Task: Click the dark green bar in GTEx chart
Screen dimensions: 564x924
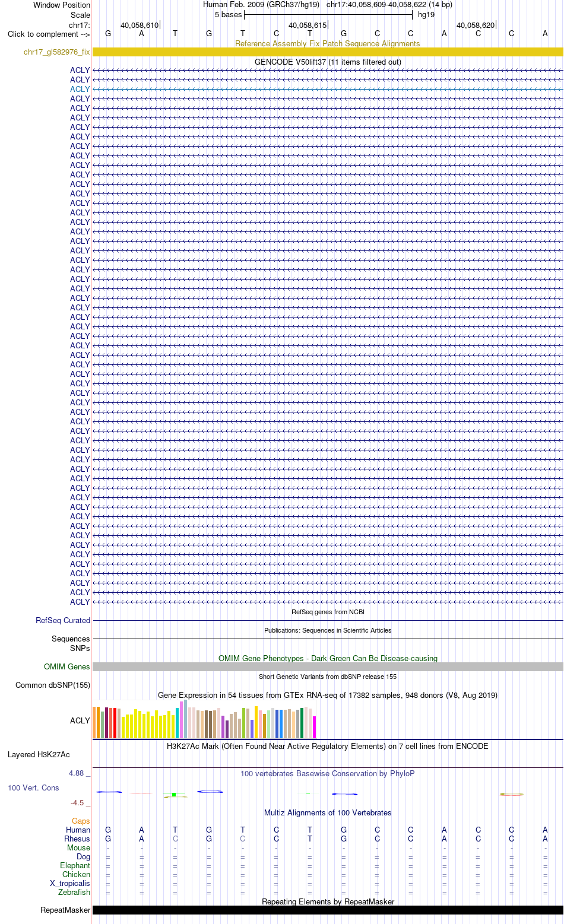Action: coord(302,723)
